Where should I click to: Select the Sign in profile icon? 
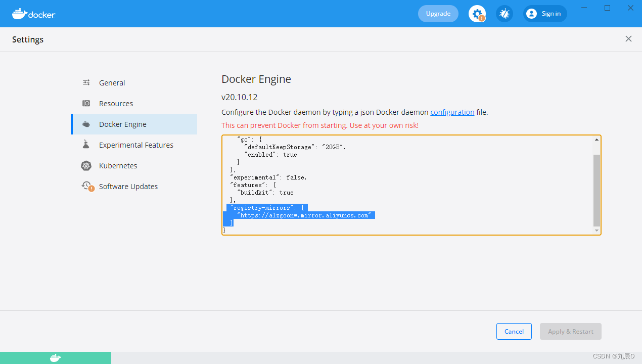tap(531, 14)
